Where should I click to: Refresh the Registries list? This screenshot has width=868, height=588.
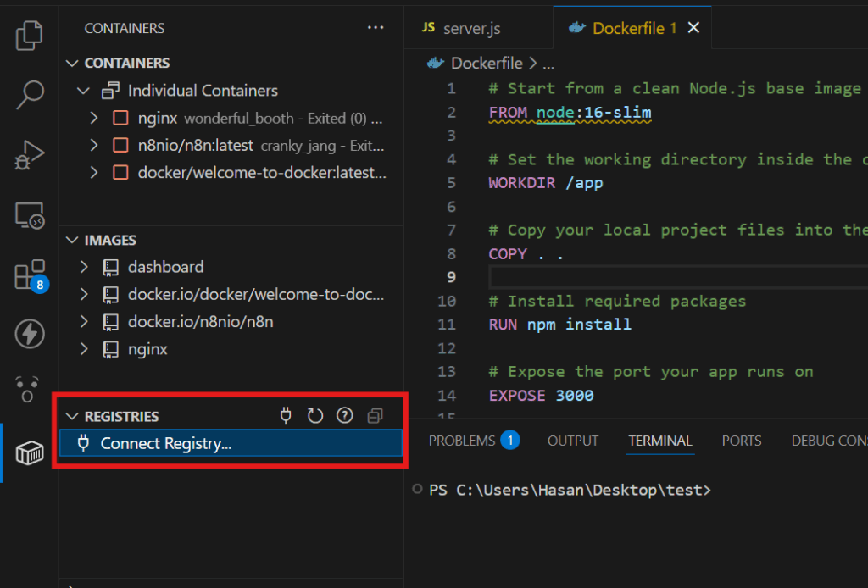click(x=315, y=415)
